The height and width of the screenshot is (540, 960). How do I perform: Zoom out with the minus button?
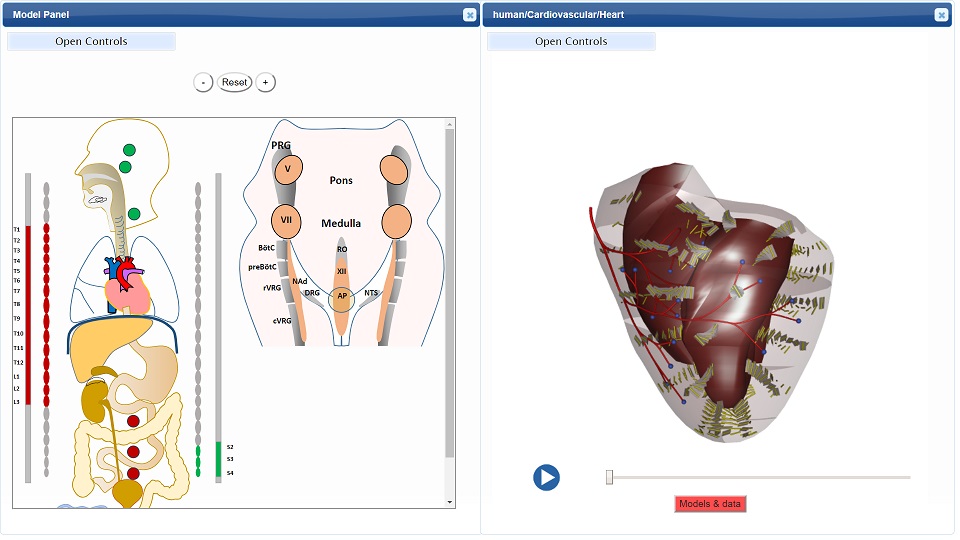coord(203,83)
